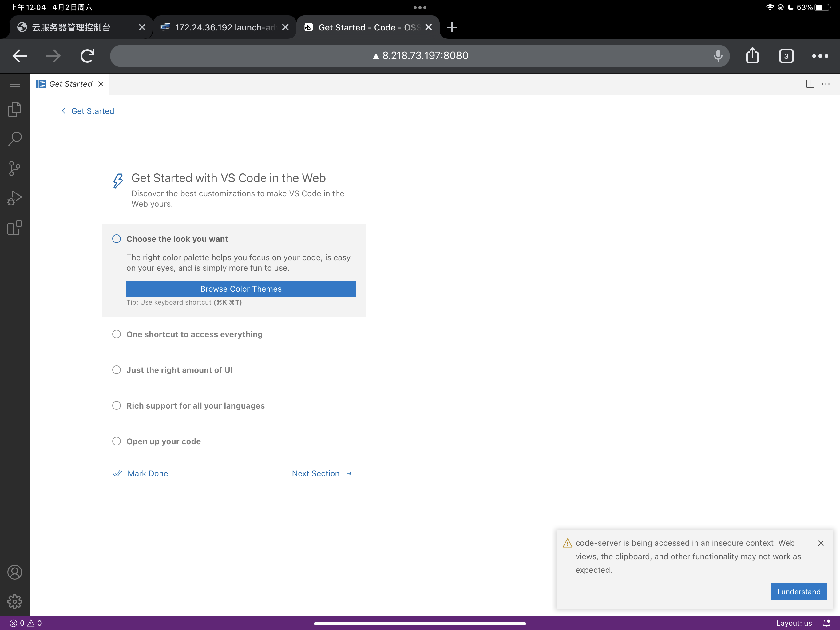Screen dimensions: 840x630
Task: Close the Get Started editor tab
Action: (101, 84)
